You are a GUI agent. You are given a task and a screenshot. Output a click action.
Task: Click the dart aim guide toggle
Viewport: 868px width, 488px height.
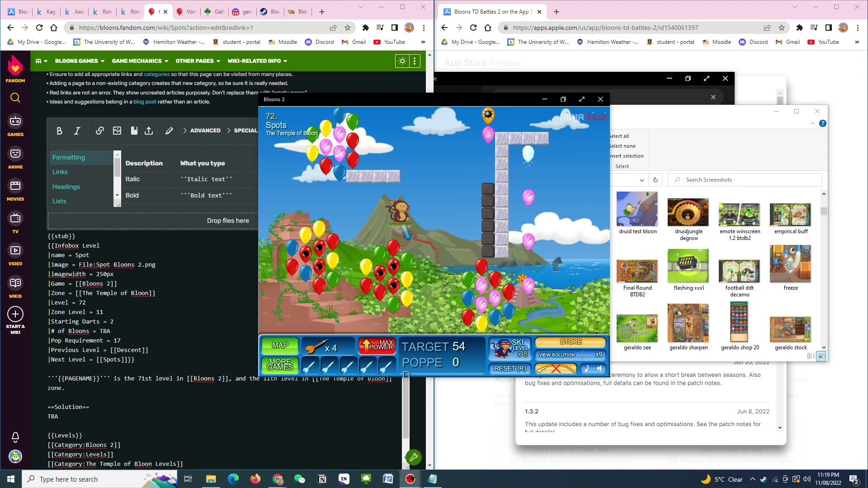pyautogui.click(x=556, y=368)
